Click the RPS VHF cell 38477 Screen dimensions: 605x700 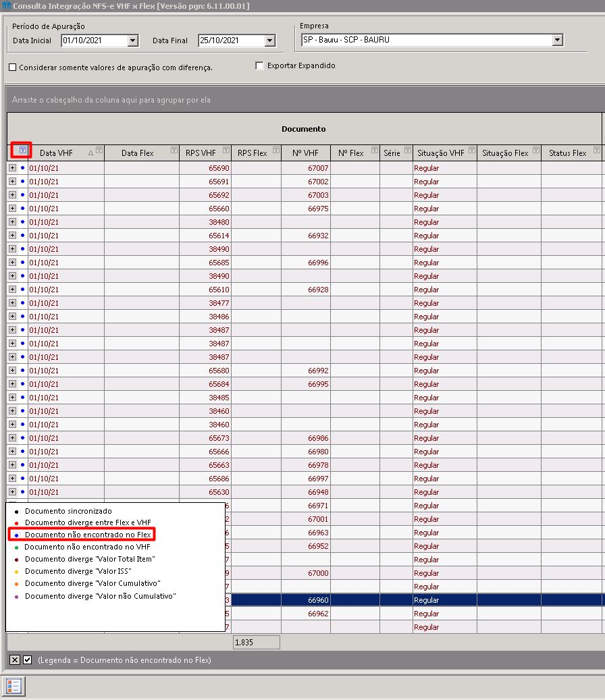tap(205, 302)
